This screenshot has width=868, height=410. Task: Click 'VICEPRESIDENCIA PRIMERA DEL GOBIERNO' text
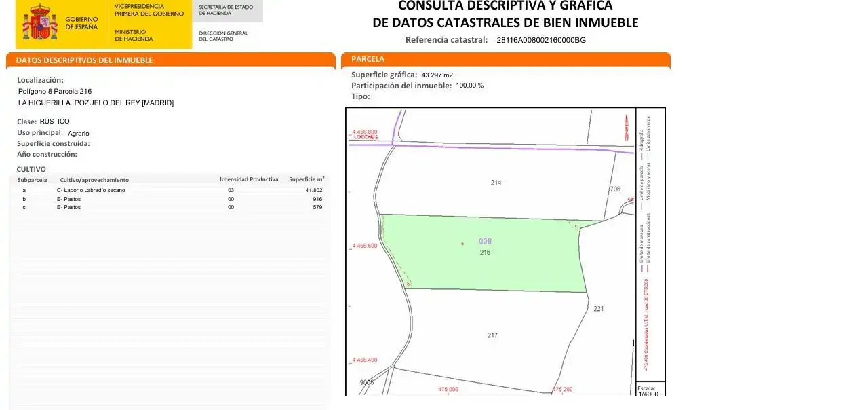pyautogui.click(x=149, y=10)
